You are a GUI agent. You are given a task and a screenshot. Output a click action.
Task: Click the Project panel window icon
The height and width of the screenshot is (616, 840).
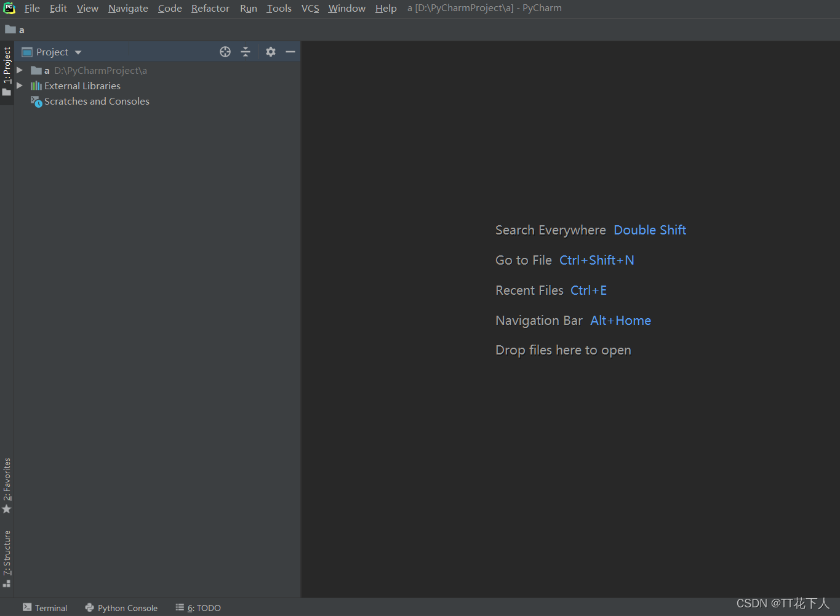point(27,52)
